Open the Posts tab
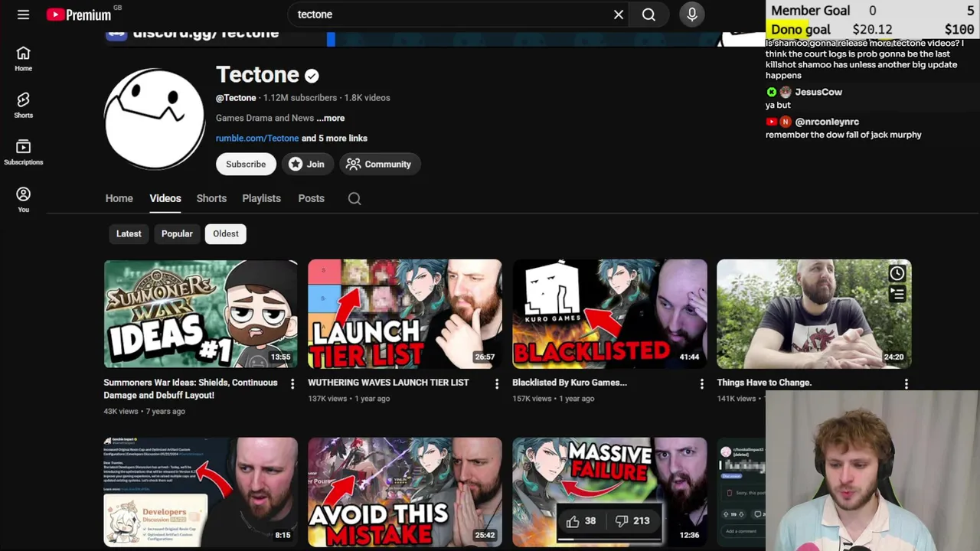The height and width of the screenshot is (551, 980). [x=311, y=198]
